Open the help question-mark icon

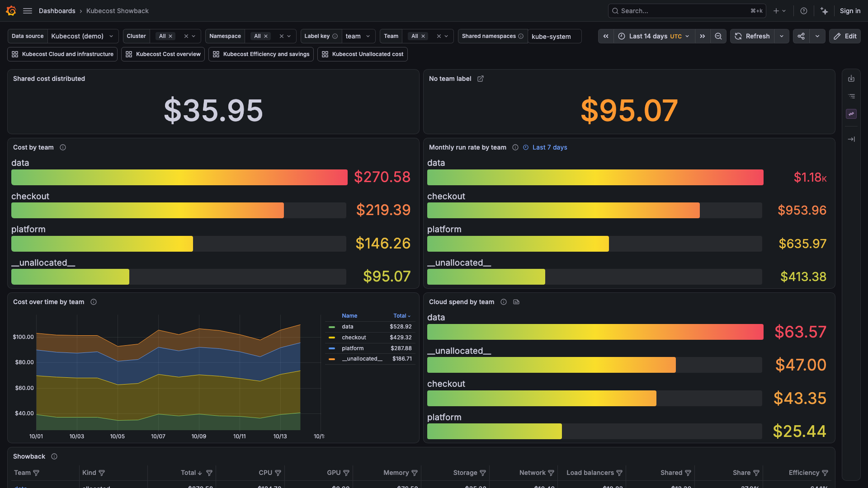click(x=804, y=11)
